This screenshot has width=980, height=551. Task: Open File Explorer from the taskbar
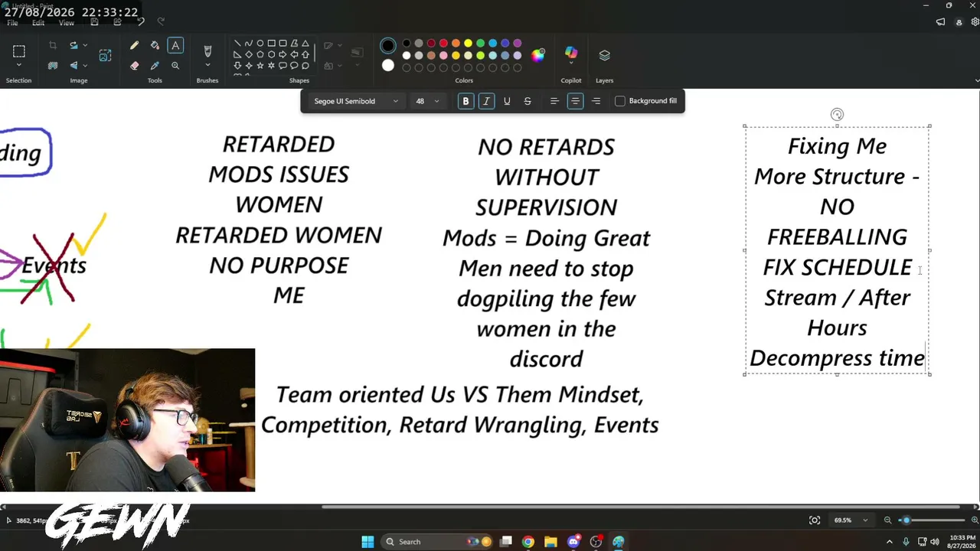(550, 542)
